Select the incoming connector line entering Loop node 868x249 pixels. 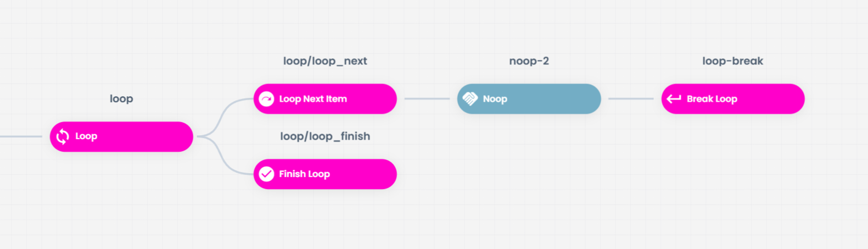click(21, 136)
